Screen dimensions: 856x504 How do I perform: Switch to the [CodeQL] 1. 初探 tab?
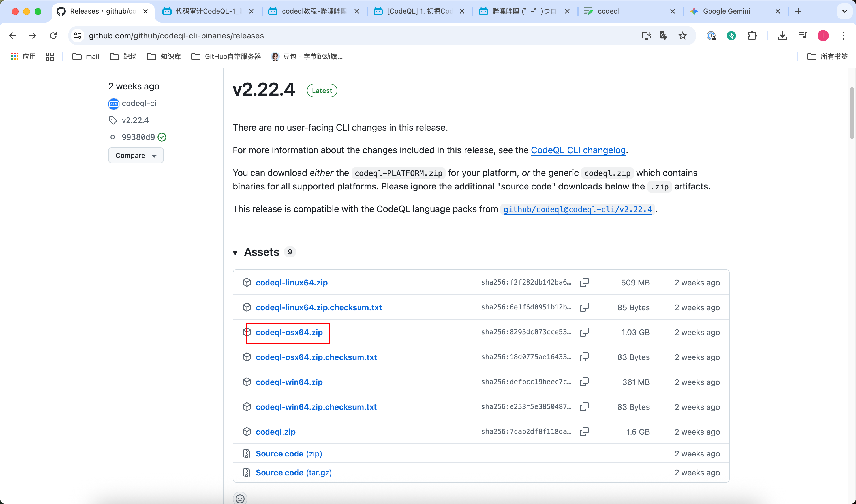(419, 11)
